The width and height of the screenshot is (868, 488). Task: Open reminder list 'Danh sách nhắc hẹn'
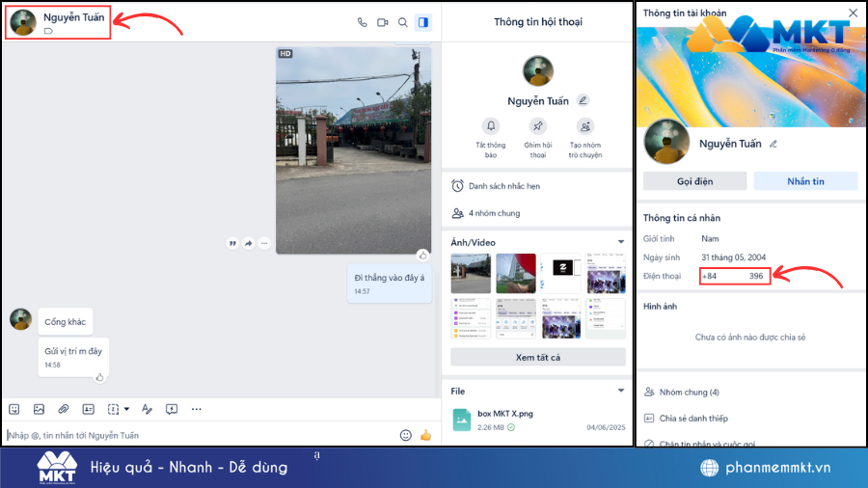(x=537, y=186)
